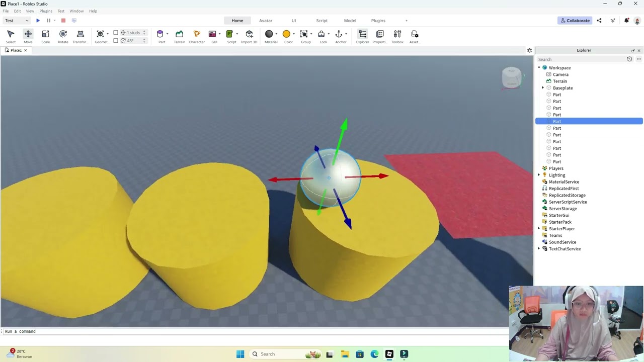Expand the Color dropdown arrow
The width and height of the screenshot is (644, 362).
coord(294,34)
